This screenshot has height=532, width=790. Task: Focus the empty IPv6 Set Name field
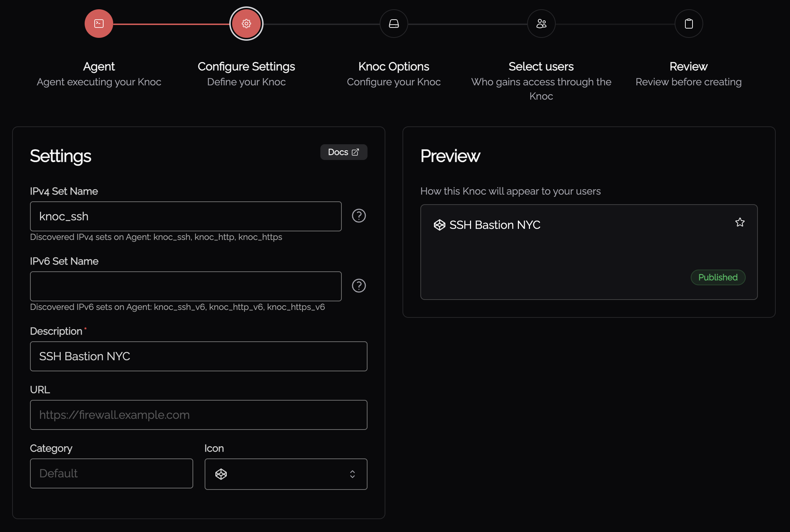tap(186, 286)
